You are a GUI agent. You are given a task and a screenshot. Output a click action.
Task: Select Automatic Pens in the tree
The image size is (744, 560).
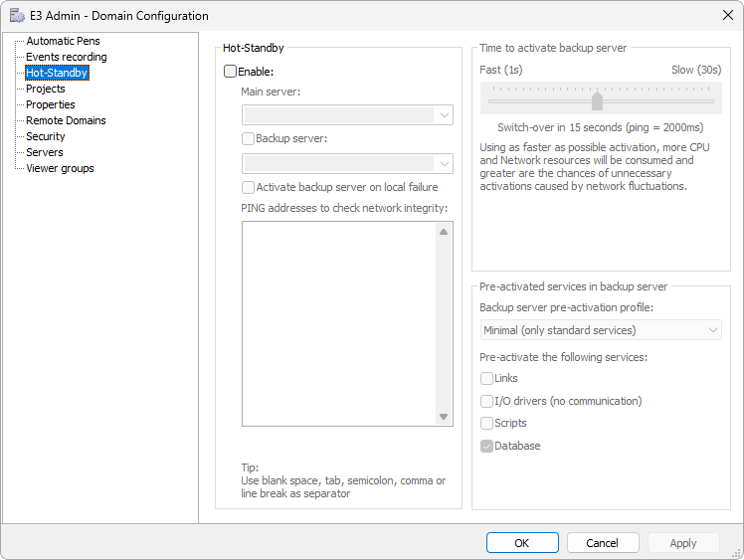tap(63, 41)
